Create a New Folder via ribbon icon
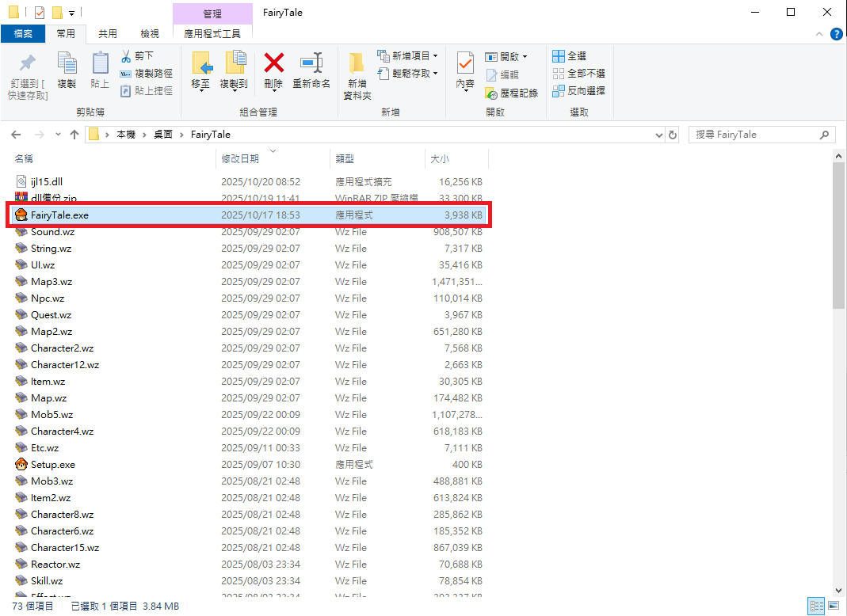The width and height of the screenshot is (847, 616). tap(357, 64)
